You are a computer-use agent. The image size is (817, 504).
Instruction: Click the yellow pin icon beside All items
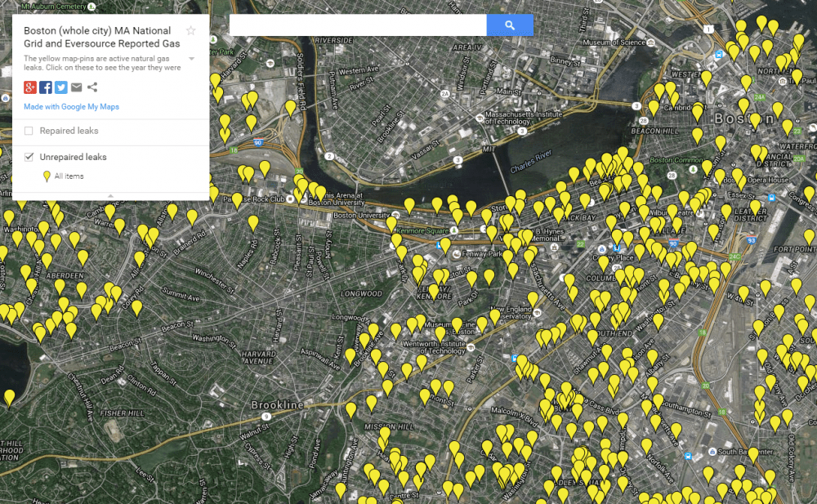coord(47,176)
